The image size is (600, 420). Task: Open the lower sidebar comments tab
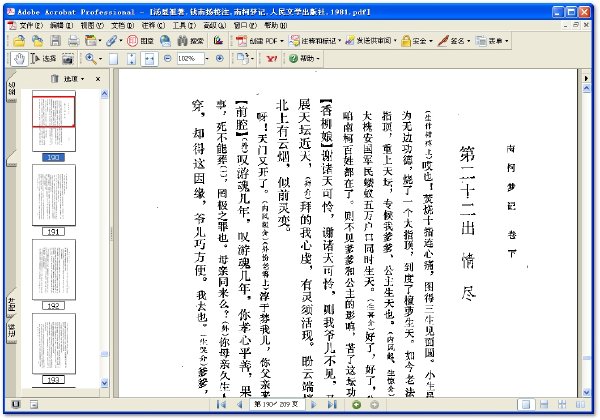(11, 331)
